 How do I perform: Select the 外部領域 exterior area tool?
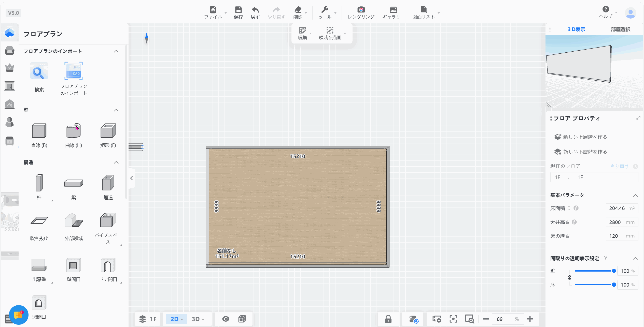click(x=74, y=227)
